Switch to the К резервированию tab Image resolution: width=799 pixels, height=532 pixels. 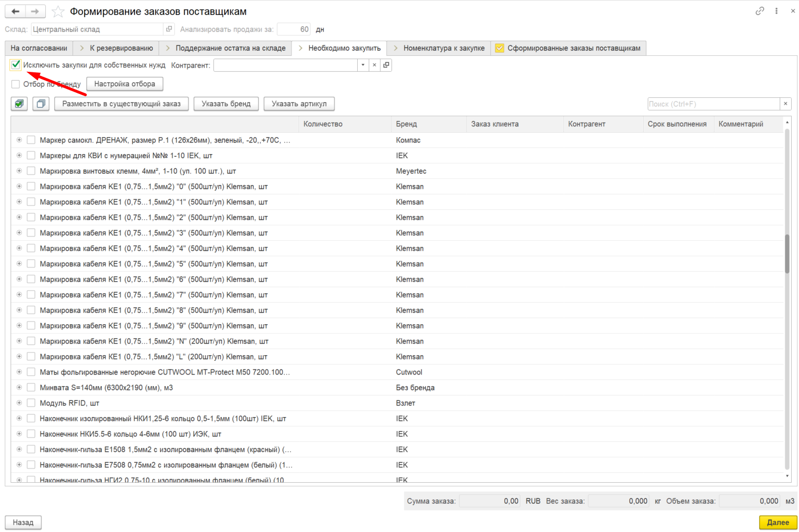click(116, 48)
